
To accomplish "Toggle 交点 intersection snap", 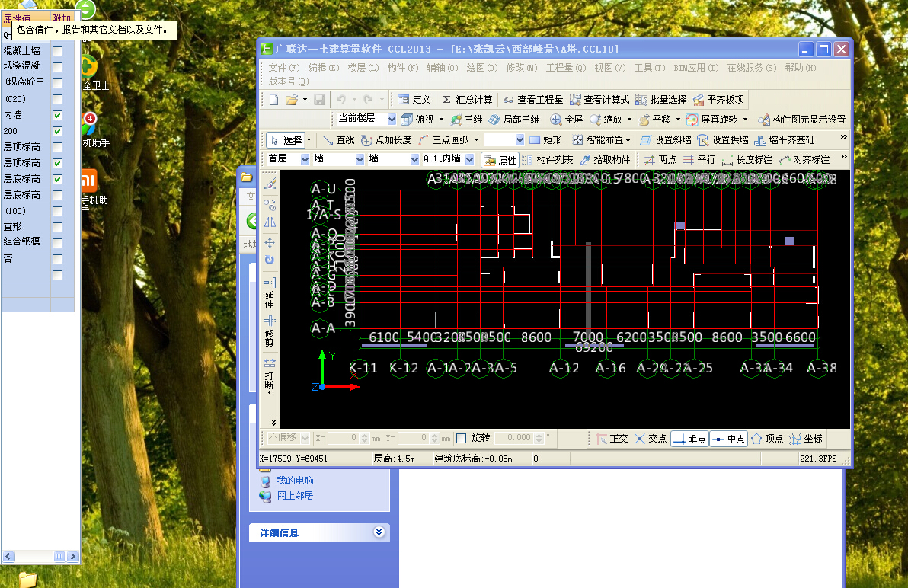I will click(651, 439).
